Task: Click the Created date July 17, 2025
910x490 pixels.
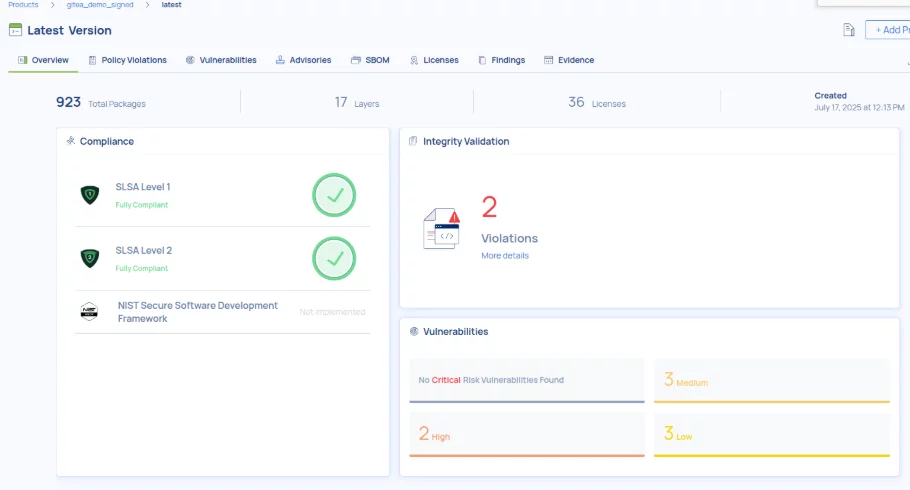Action: (859, 107)
